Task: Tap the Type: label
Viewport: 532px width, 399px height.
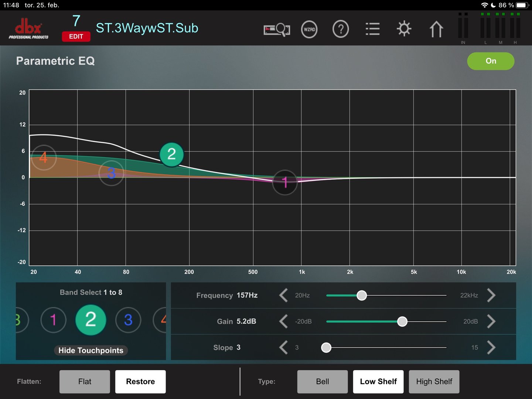Action: point(267,382)
